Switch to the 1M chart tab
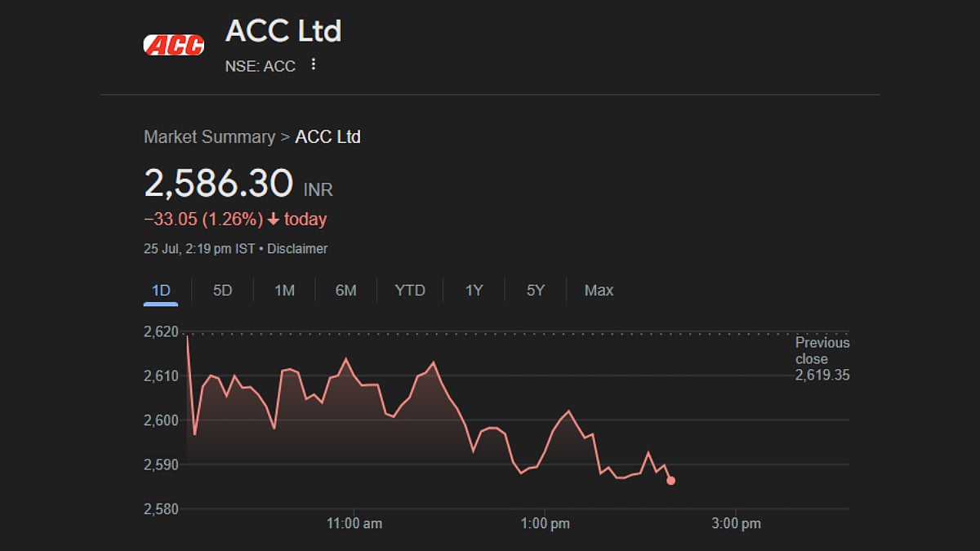 (283, 290)
